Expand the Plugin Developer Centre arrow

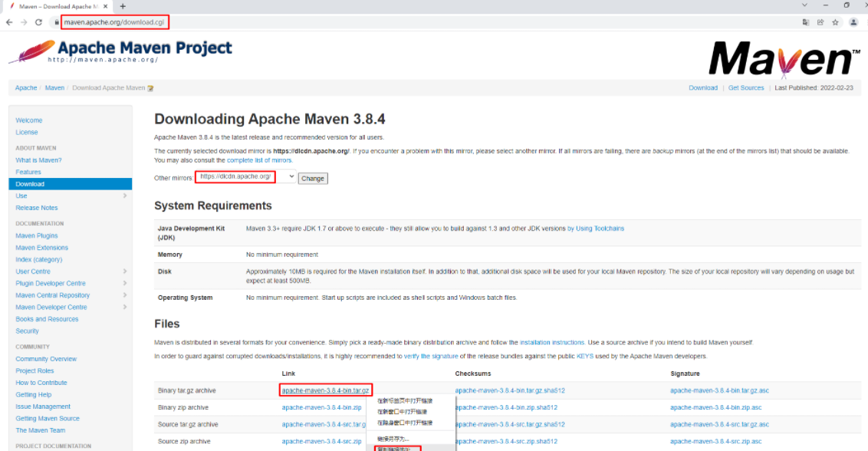124,283
